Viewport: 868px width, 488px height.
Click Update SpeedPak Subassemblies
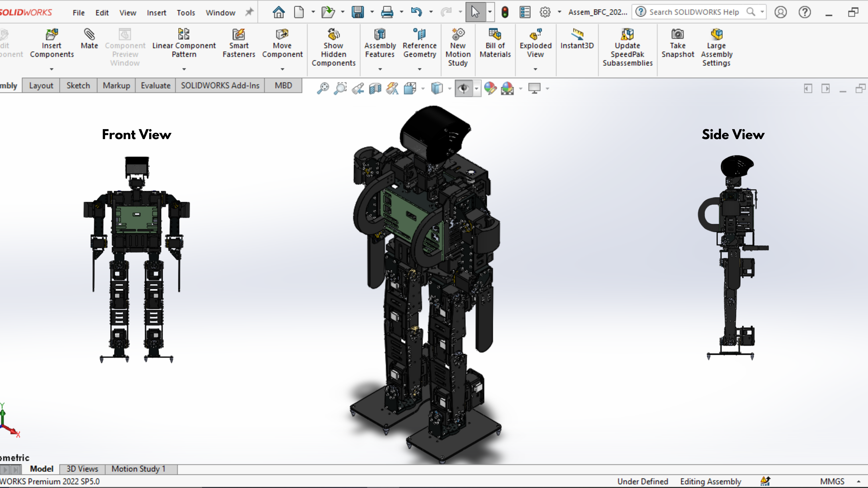[627, 47]
